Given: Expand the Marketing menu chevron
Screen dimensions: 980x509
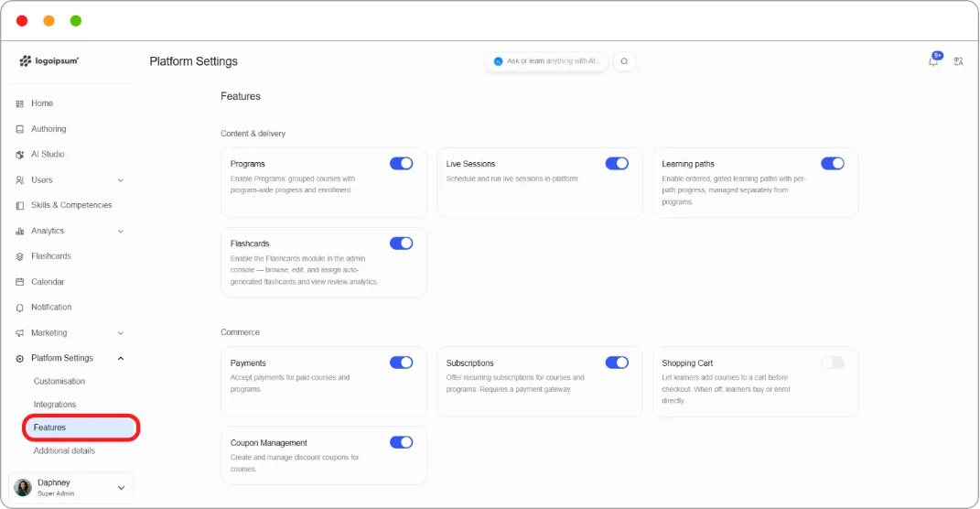Looking at the screenshot, I should pyautogui.click(x=121, y=333).
